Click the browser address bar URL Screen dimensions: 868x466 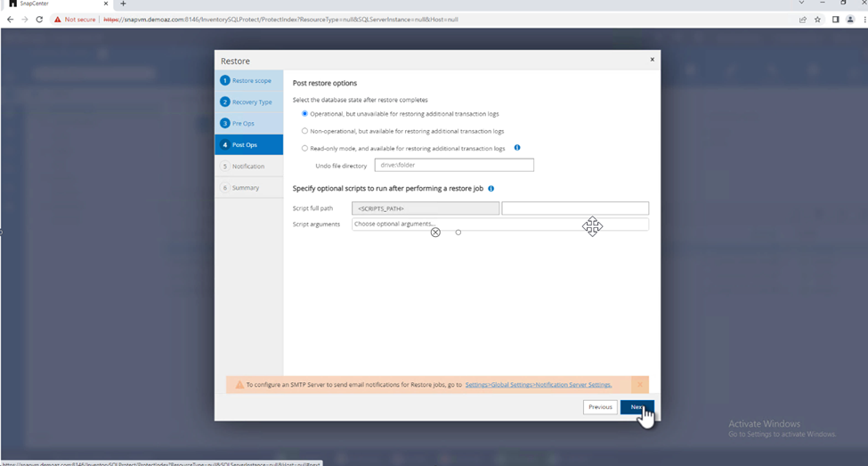click(280, 20)
